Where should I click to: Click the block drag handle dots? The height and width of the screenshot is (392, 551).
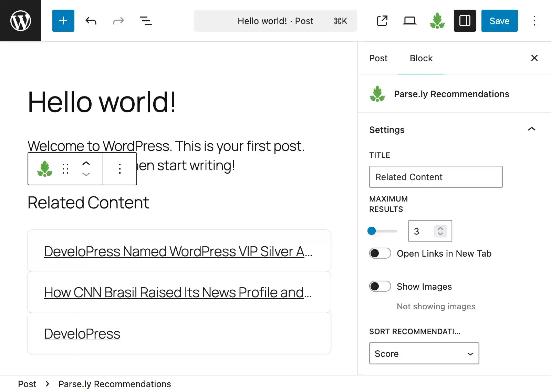(x=65, y=169)
